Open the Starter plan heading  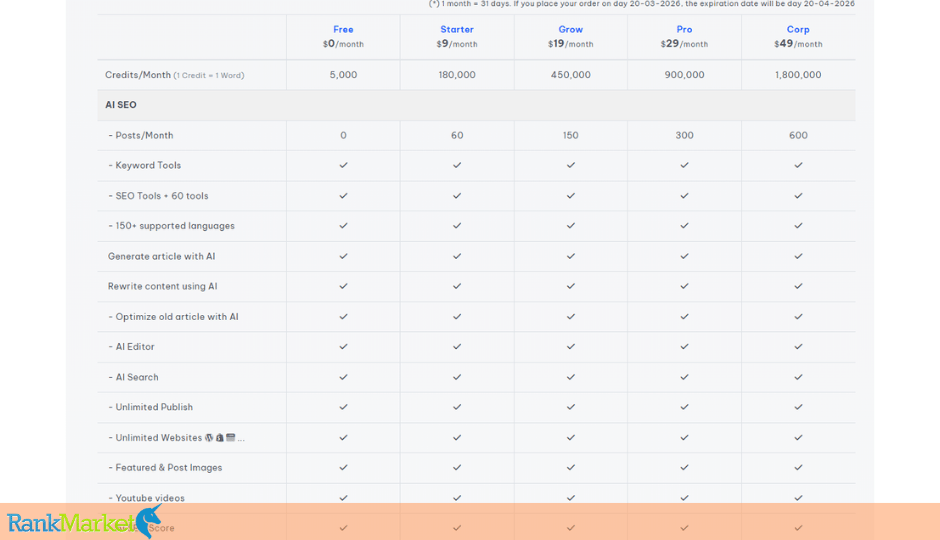[457, 29]
